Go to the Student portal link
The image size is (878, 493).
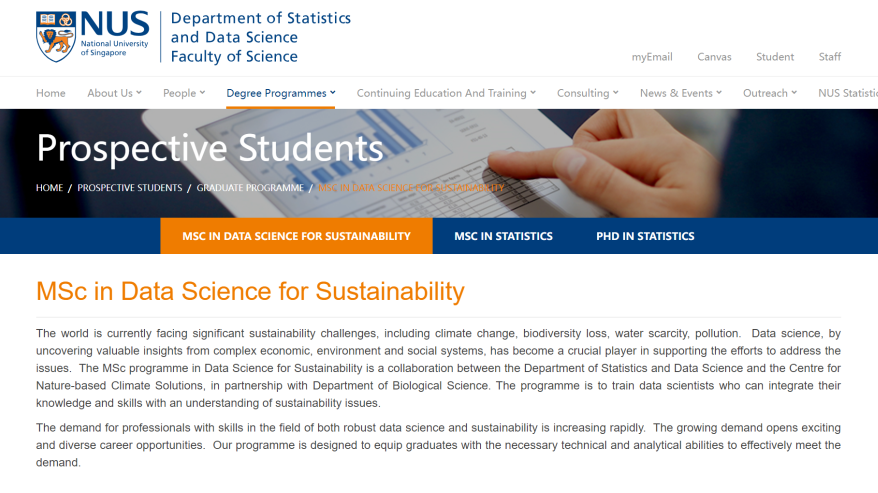775,57
